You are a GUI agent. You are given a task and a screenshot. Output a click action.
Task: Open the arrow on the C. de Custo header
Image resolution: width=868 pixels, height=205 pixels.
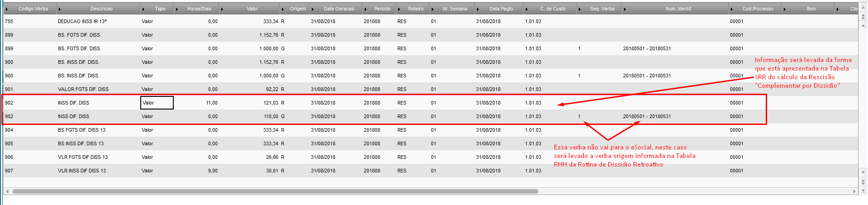527,9
